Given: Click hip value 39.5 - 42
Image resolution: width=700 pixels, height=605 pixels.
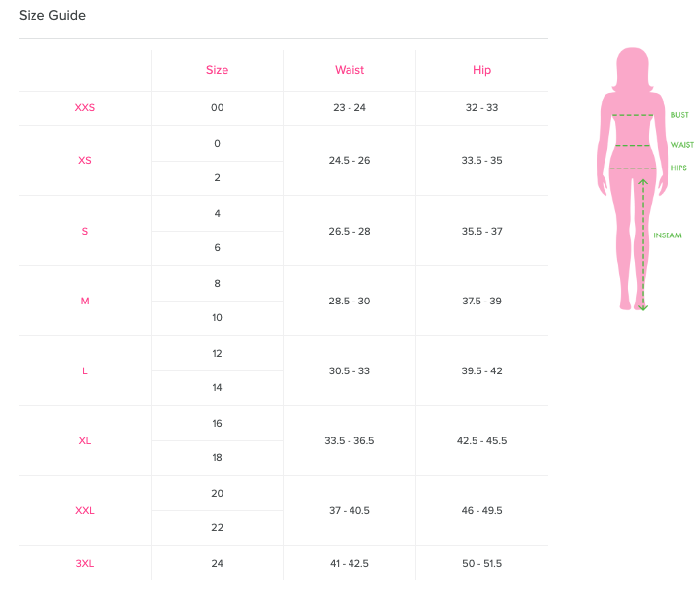Looking at the screenshot, I should coord(482,370).
